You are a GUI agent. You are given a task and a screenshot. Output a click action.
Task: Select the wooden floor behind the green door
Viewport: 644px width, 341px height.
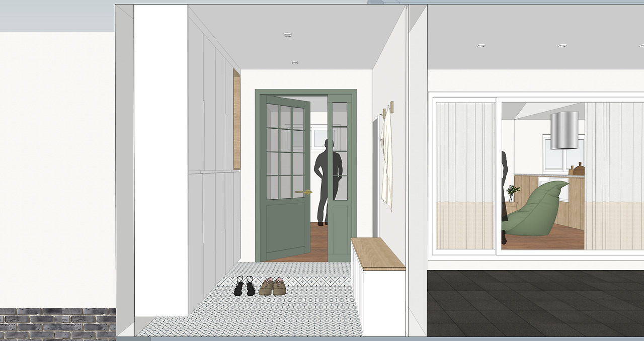(319, 242)
